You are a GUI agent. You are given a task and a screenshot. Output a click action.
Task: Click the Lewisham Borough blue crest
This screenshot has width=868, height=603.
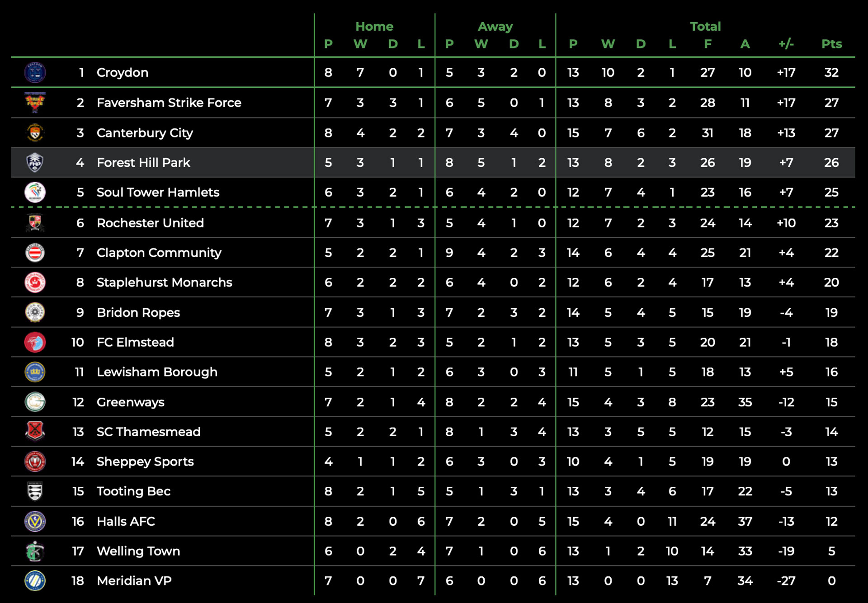[35, 372]
